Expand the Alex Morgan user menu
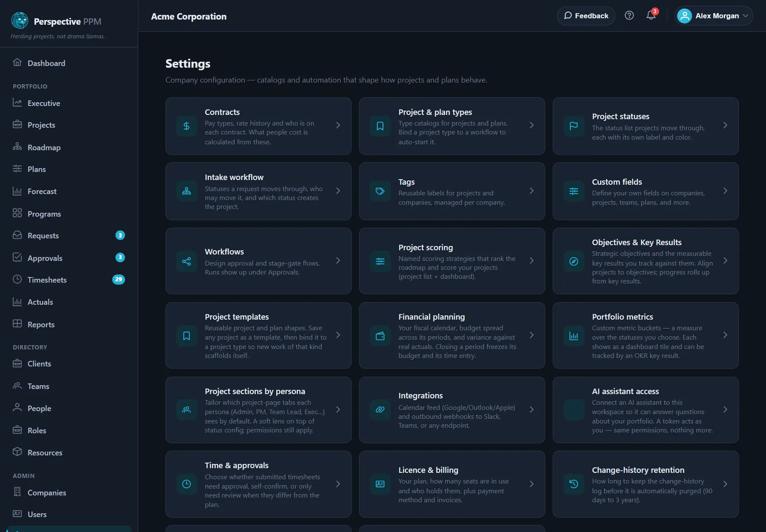 [x=714, y=16]
